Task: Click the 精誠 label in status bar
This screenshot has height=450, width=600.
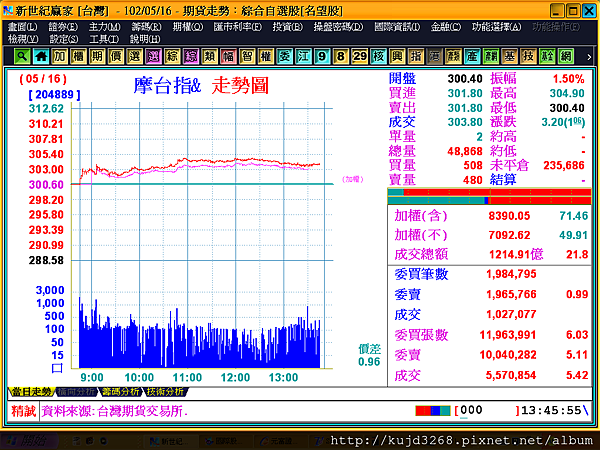Action: (23, 411)
